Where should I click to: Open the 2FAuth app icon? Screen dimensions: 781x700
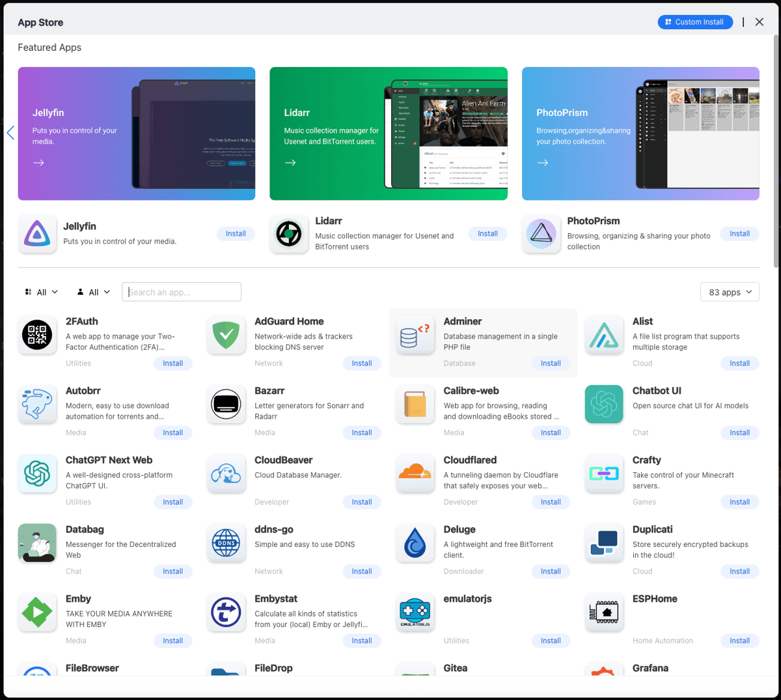coord(37,335)
